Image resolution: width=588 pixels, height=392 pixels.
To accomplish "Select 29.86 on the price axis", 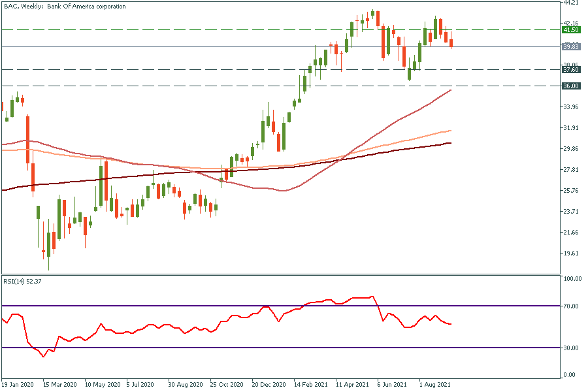I will 571,149.
